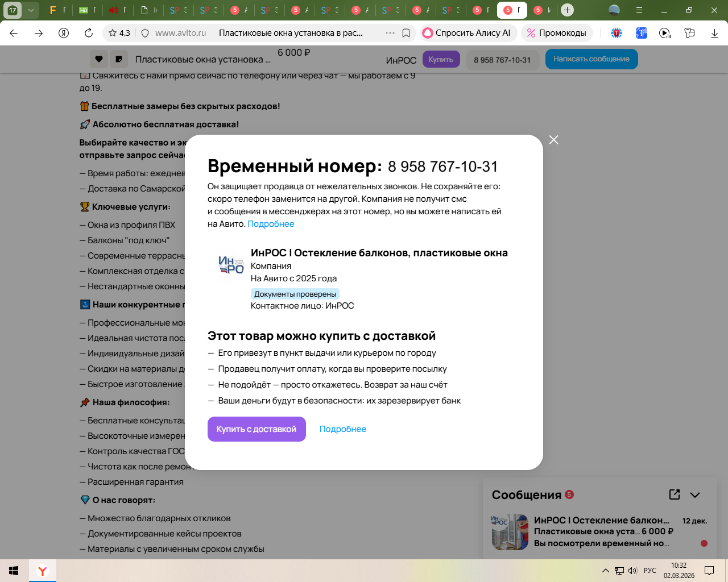Open the taskbar clock showing 10:32
728x582 pixels.
point(679,571)
